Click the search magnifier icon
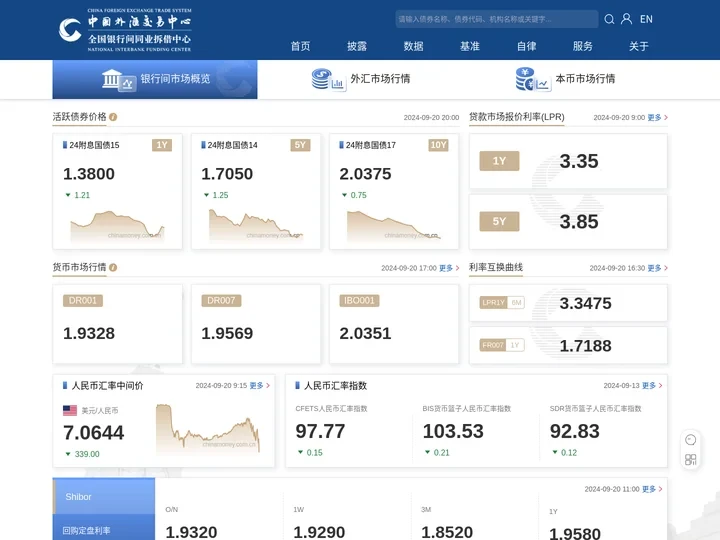Image resolution: width=720 pixels, height=540 pixels. (609, 19)
